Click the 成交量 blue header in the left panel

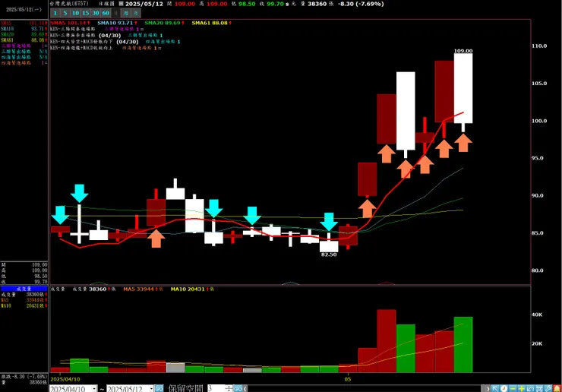coord(24,289)
